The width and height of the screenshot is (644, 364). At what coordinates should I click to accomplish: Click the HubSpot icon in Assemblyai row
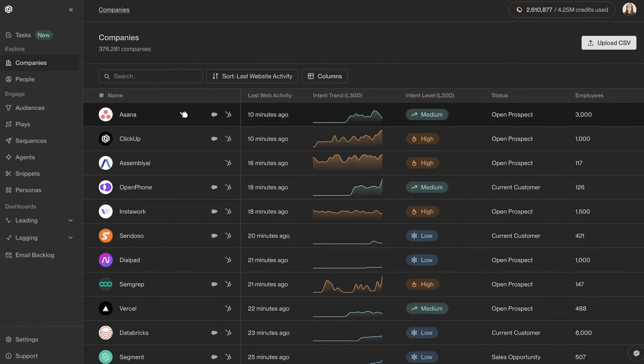[x=228, y=163]
